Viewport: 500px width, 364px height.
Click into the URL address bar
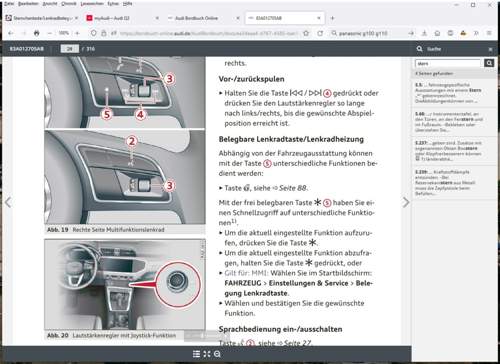(x=208, y=33)
